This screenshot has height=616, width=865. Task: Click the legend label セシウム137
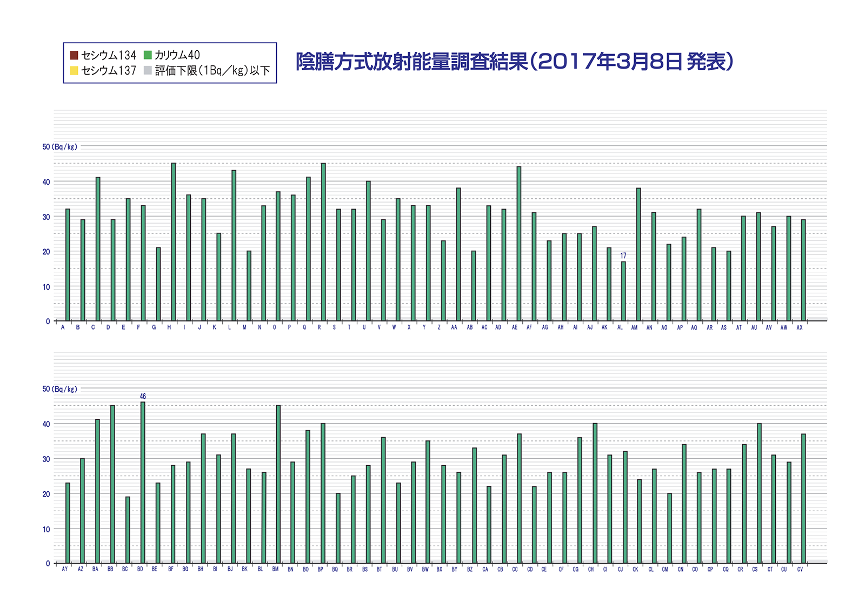coord(109,70)
